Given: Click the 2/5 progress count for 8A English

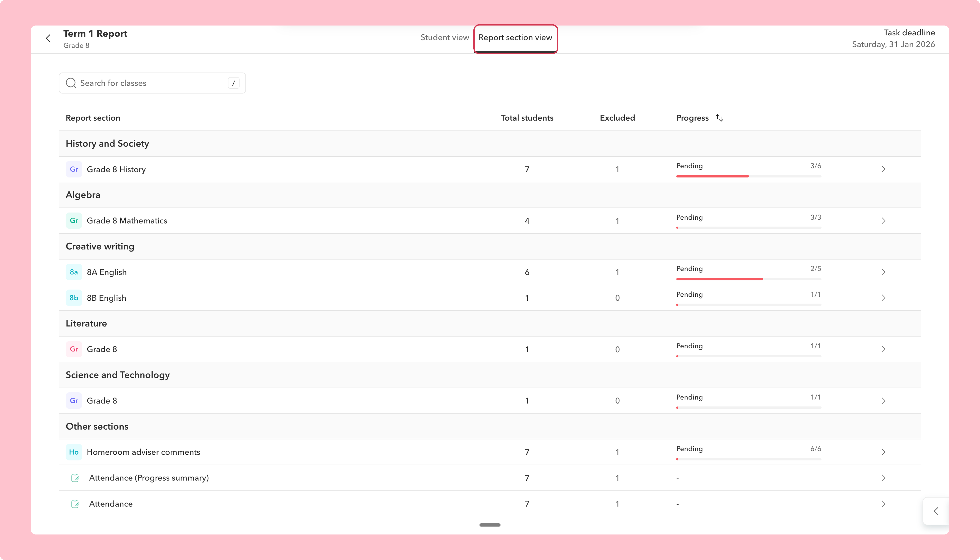Looking at the screenshot, I should [x=815, y=269].
